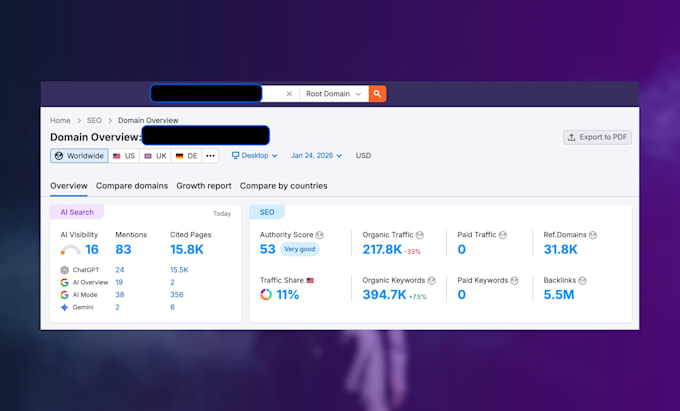Open Paid Traffic value 0

click(x=461, y=249)
